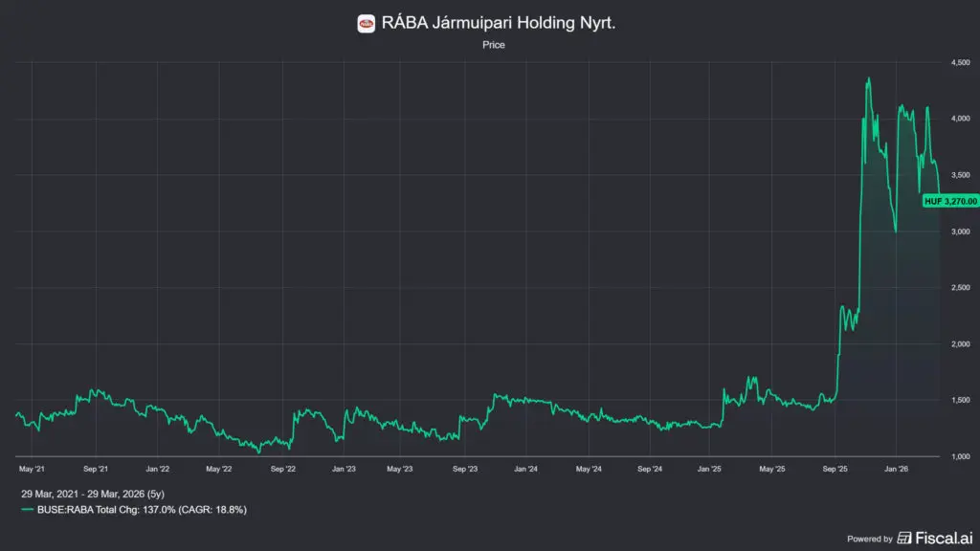Screen dimensions: 980x551
Task: Click the RÁBA company logo icon
Action: click(367, 24)
